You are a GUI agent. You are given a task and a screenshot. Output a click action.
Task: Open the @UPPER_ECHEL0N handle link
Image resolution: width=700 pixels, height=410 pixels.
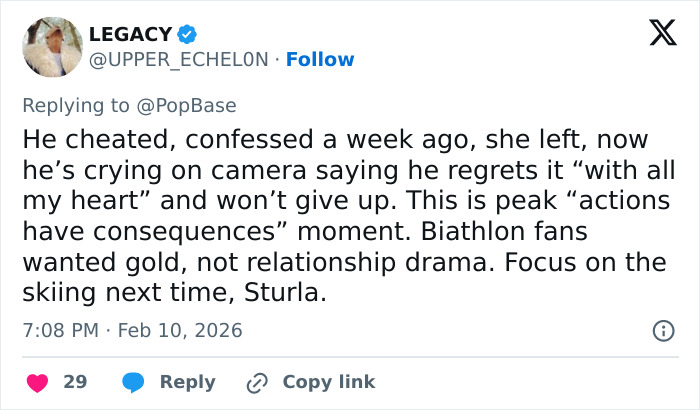point(179,59)
